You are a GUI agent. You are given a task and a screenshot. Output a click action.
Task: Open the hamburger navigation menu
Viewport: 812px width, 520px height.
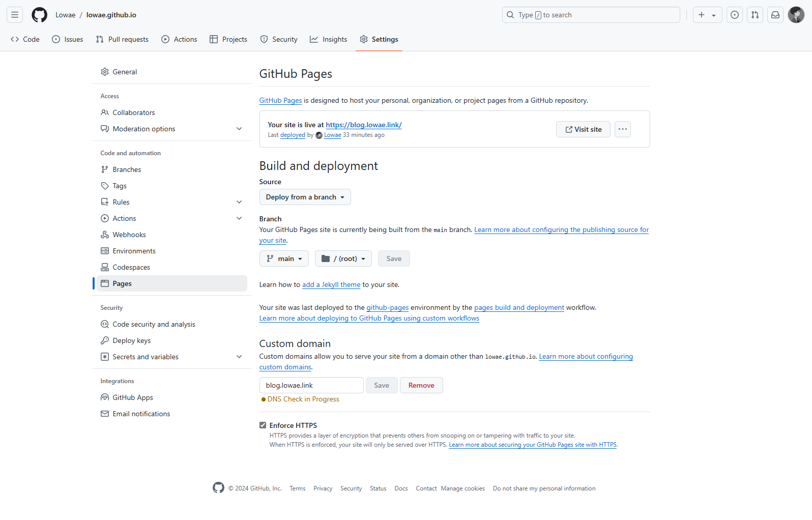click(15, 15)
